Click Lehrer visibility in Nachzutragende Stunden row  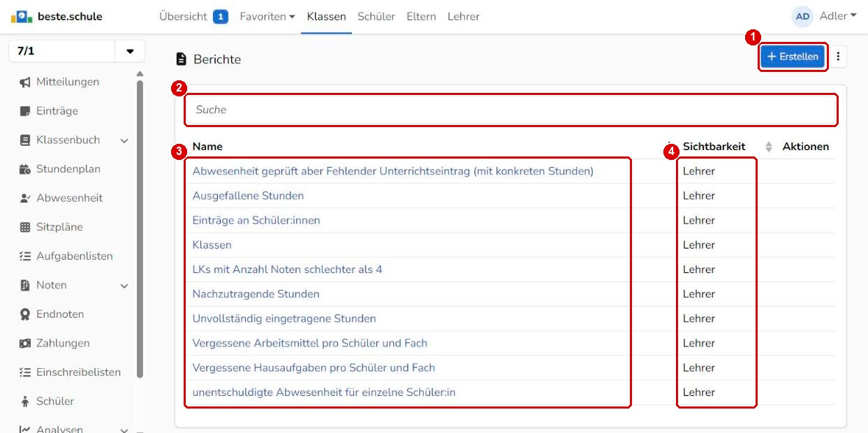coord(699,294)
